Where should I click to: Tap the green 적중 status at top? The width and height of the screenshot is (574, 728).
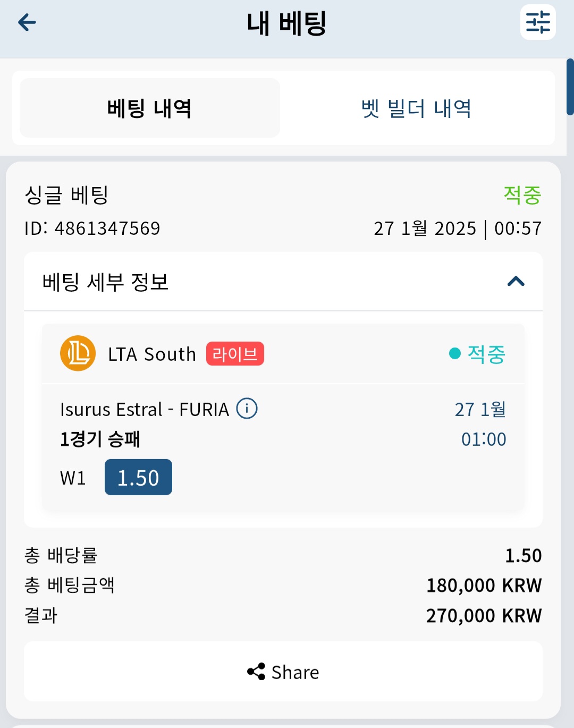click(x=522, y=195)
